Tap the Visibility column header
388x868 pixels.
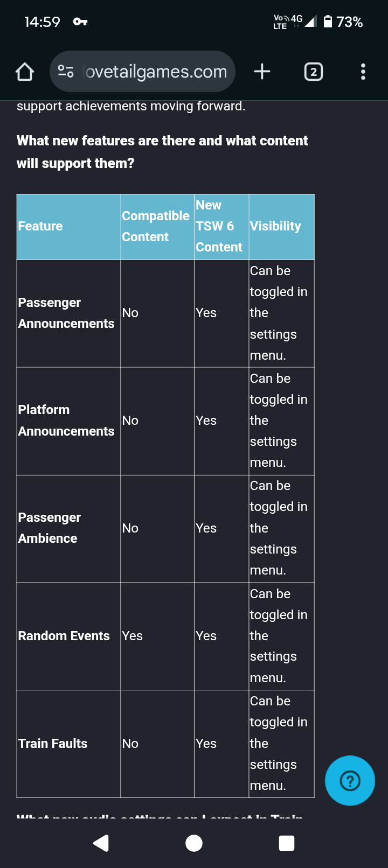(x=275, y=226)
